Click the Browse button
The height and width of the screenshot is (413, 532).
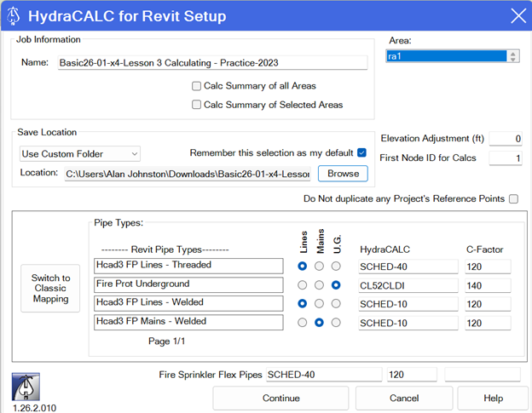(x=343, y=174)
